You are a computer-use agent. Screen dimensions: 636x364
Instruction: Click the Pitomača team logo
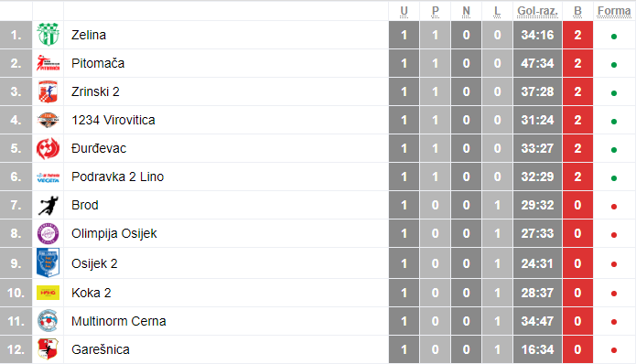48,63
